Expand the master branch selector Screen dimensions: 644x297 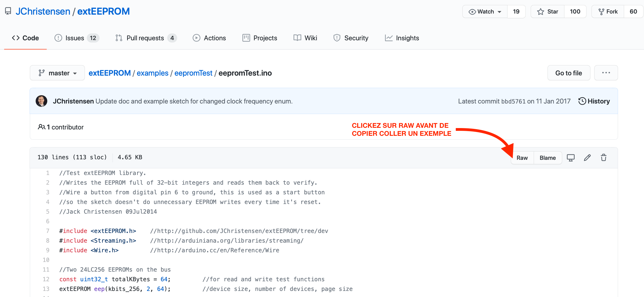pos(57,73)
